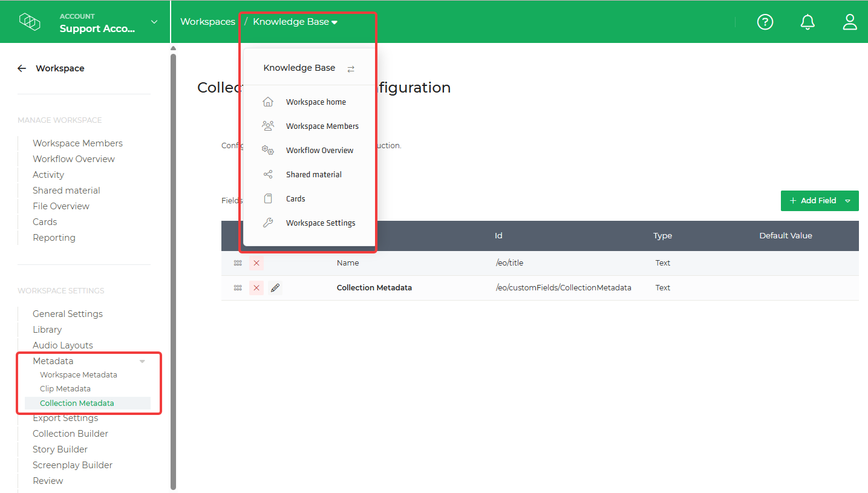868x493 pixels.
Task: Open Workspace Members in sidebar
Action: click(x=77, y=143)
